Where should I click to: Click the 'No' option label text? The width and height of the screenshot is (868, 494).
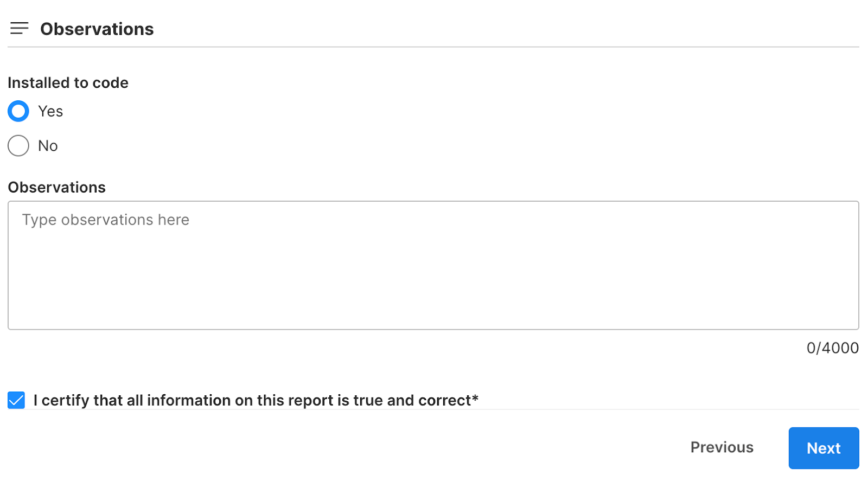click(48, 146)
